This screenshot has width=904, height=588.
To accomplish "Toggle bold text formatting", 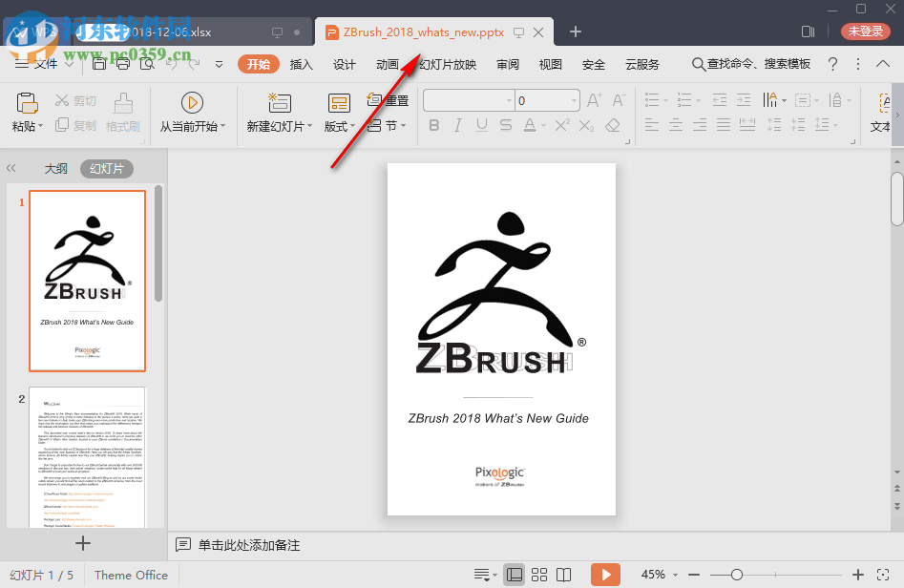I will 434,125.
